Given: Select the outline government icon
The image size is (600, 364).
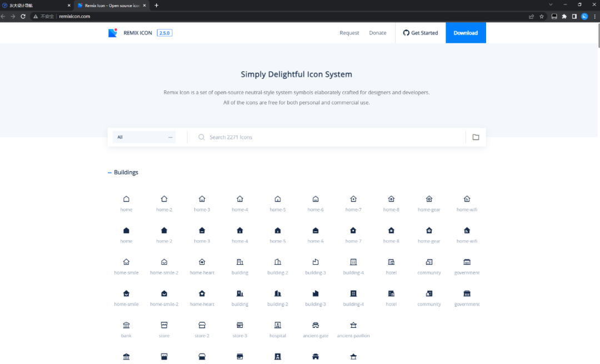Looking at the screenshot, I should tap(467, 262).
